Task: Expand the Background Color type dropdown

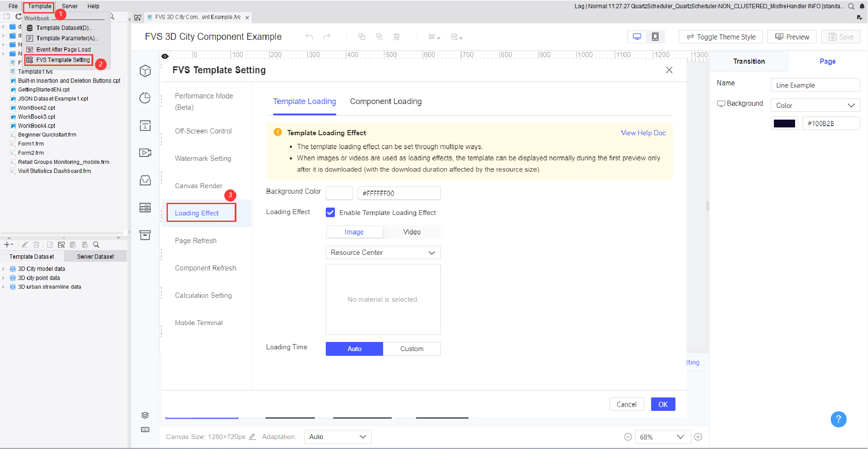Action: coord(815,105)
